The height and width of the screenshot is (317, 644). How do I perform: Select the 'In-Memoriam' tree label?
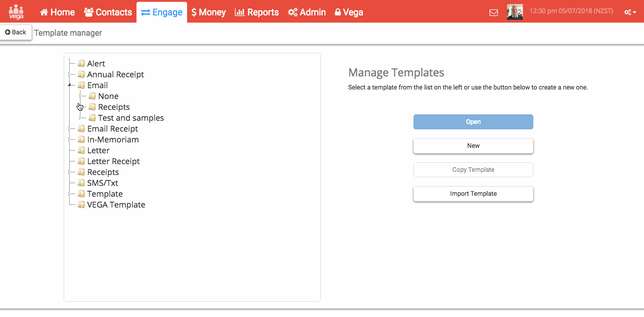113,140
